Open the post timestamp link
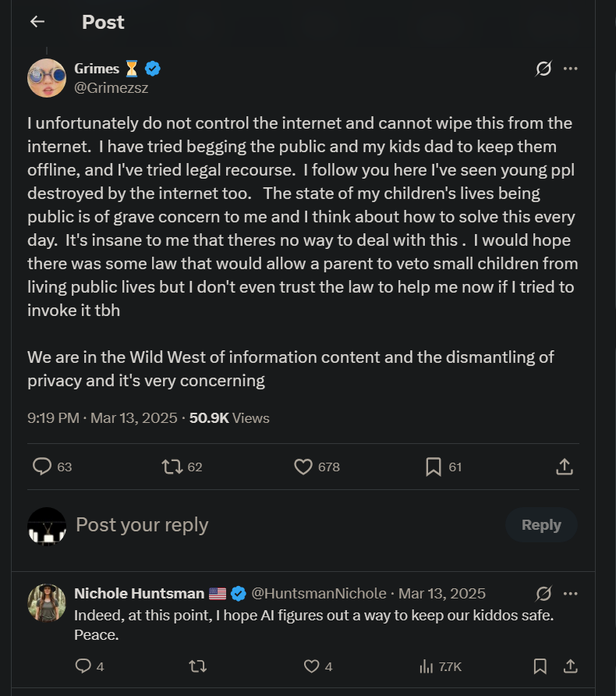The image size is (616, 696). pos(104,418)
